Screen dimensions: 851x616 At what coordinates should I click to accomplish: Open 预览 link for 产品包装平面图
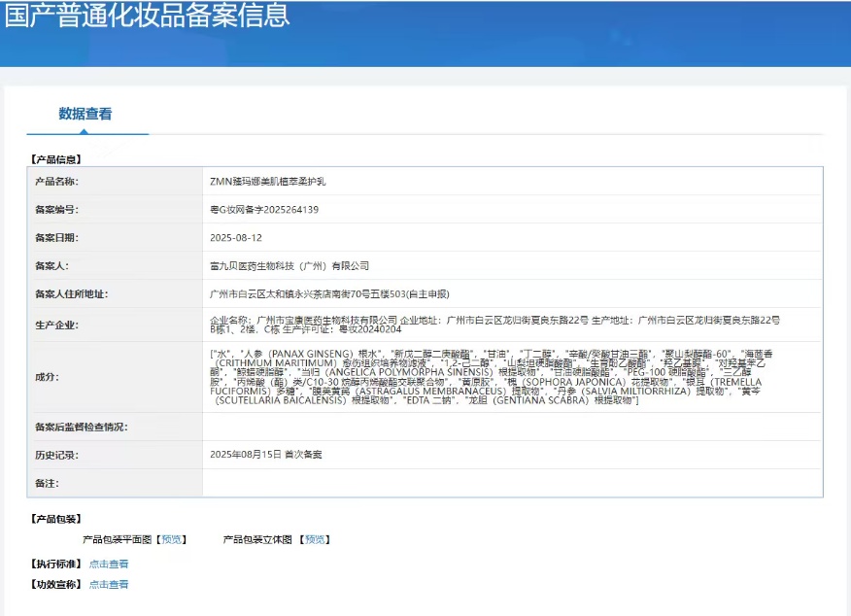(171, 539)
